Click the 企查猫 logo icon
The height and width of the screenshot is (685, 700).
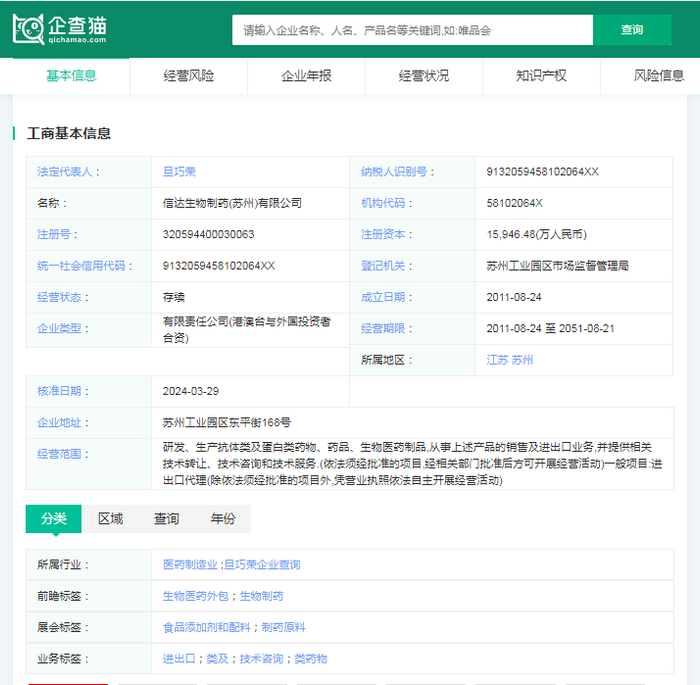pyautogui.click(x=29, y=29)
